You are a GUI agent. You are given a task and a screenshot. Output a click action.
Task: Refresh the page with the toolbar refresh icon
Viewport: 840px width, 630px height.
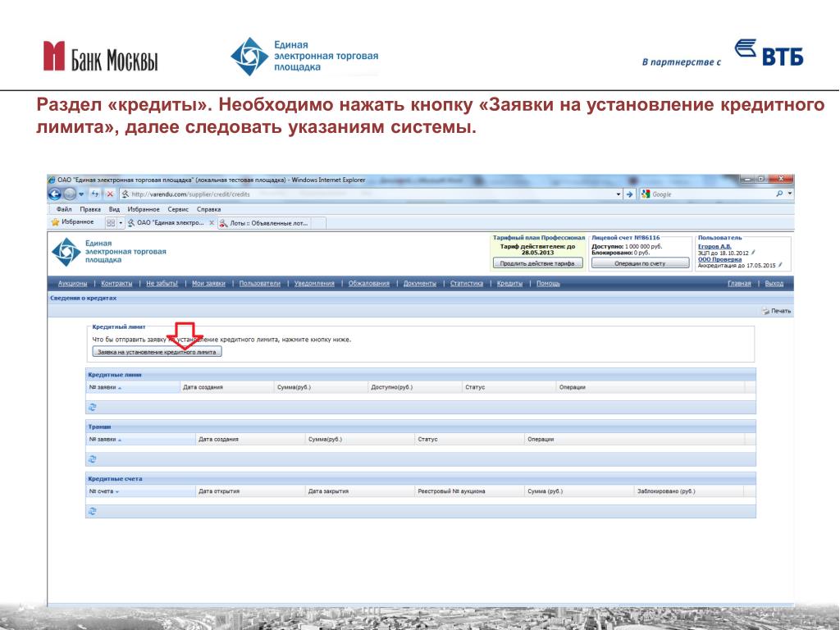point(95,194)
